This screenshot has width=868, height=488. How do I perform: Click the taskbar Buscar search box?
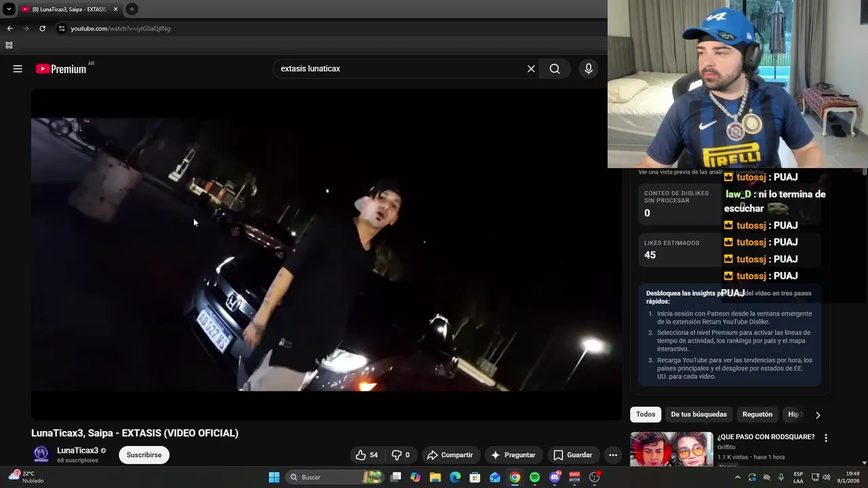pos(335,477)
